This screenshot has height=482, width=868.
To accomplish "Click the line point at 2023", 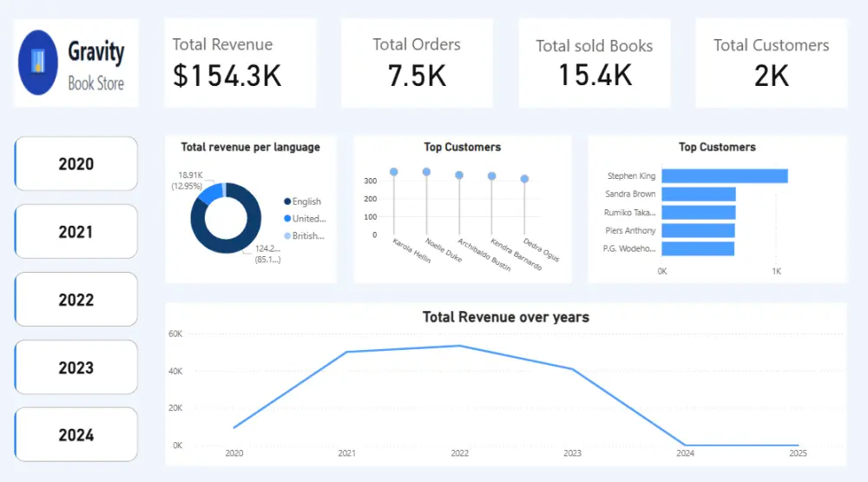I will point(572,369).
